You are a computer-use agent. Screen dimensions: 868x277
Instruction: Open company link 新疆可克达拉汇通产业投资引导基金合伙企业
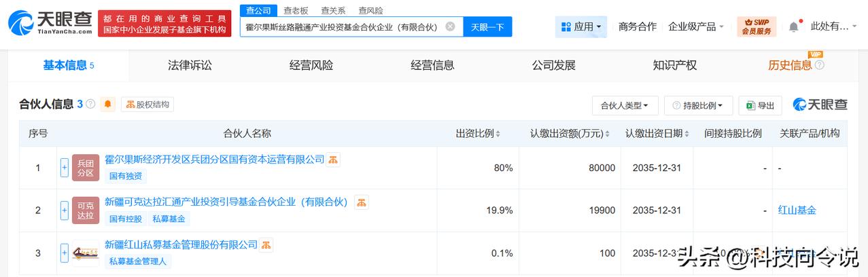(226, 202)
